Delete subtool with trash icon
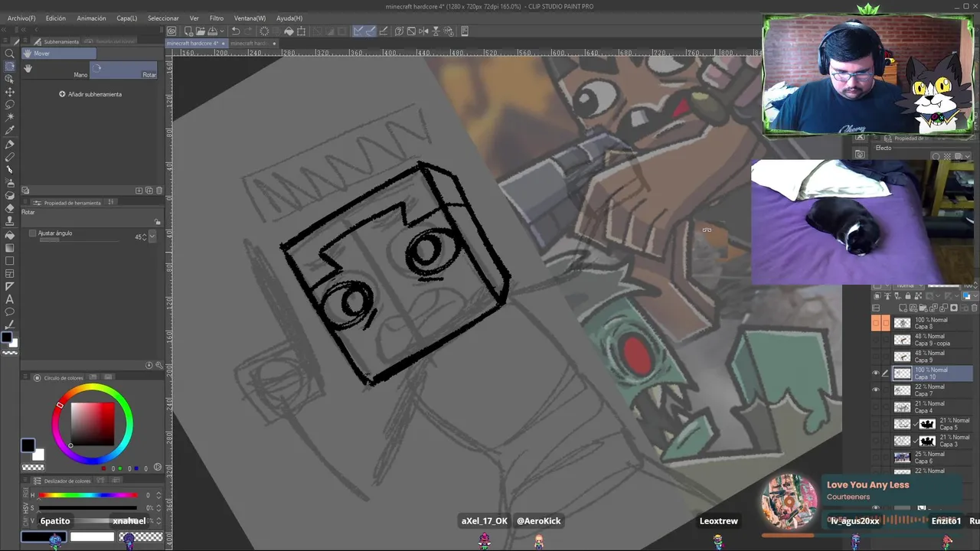This screenshot has height=551, width=980. (x=158, y=191)
